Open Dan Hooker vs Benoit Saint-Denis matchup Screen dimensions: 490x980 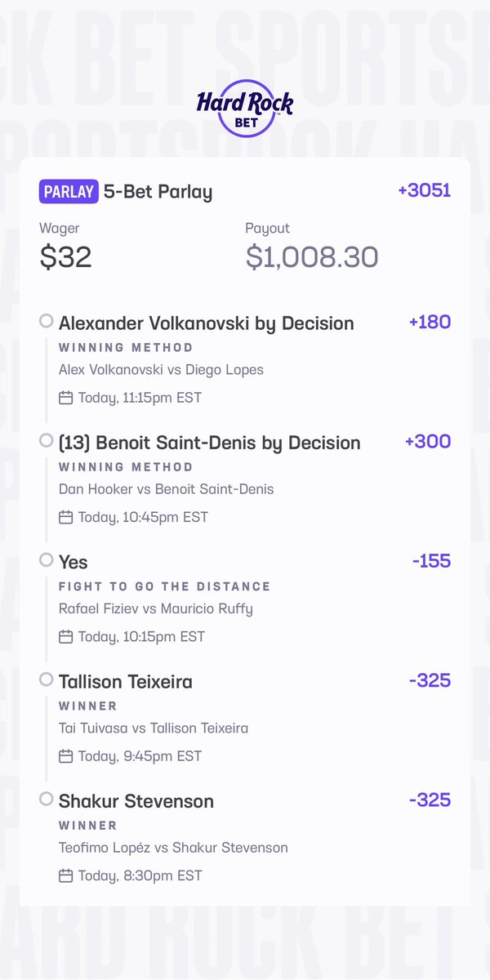[166, 489]
